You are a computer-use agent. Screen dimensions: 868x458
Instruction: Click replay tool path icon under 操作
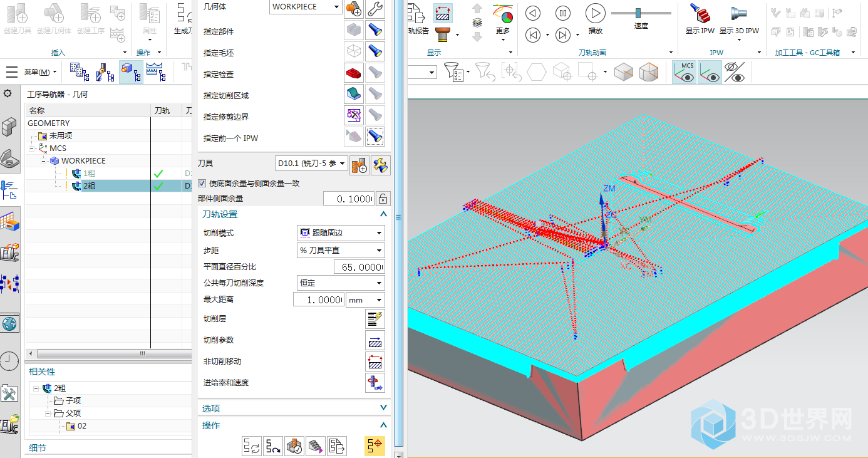pyautogui.click(x=272, y=446)
